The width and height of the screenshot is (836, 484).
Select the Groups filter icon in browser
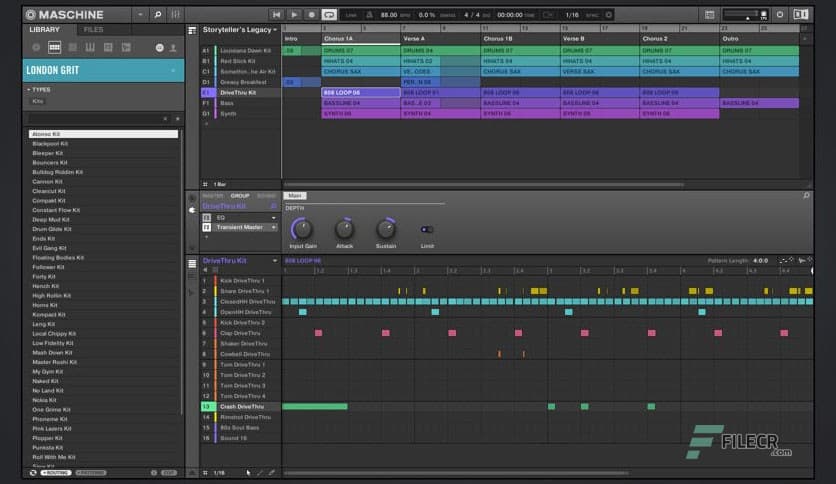pyautogui.click(x=54, y=47)
